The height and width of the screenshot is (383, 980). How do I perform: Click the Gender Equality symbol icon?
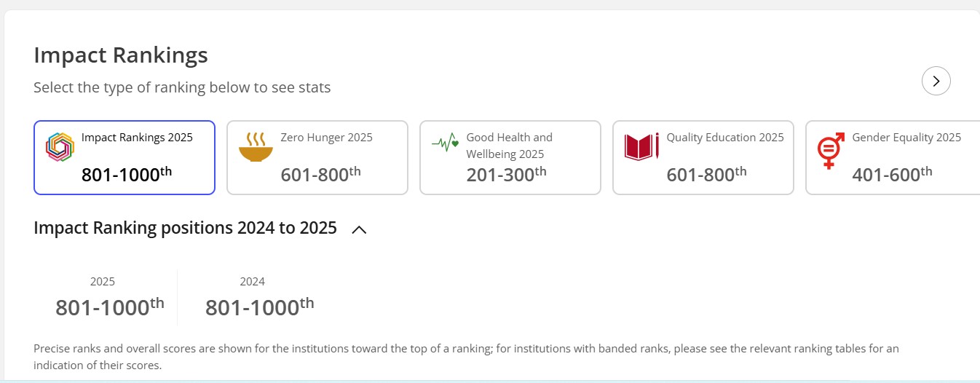(830, 150)
